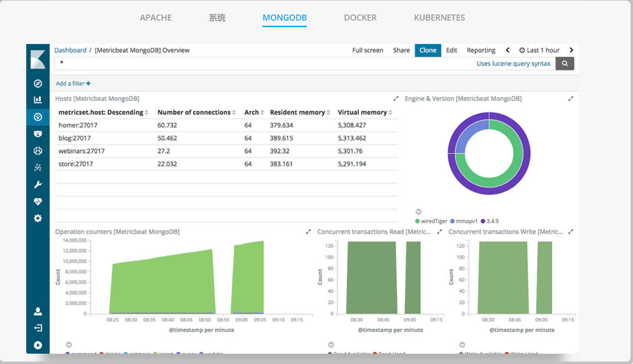Viewport: 633px width, 364px height.
Task: Switch to the 系统 tab
Action: (x=217, y=18)
